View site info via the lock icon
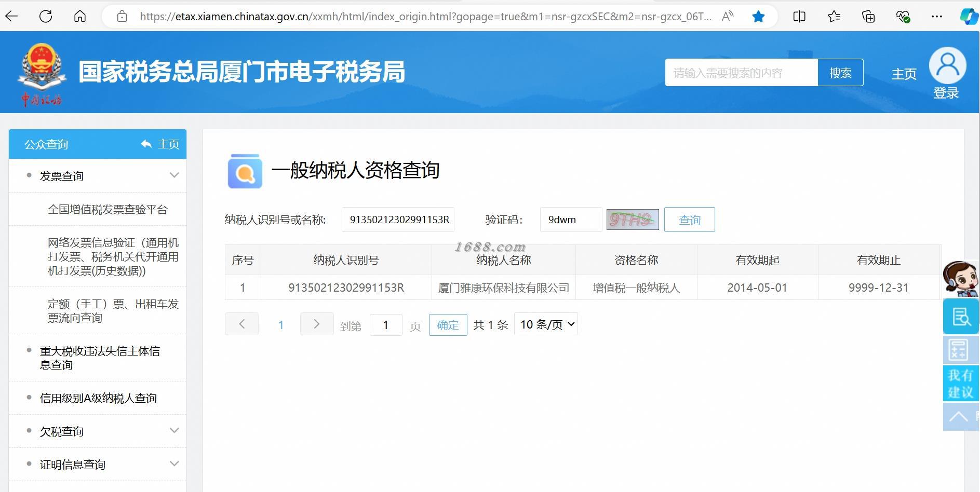Screen dimensions: 980x492 [x=122, y=16]
